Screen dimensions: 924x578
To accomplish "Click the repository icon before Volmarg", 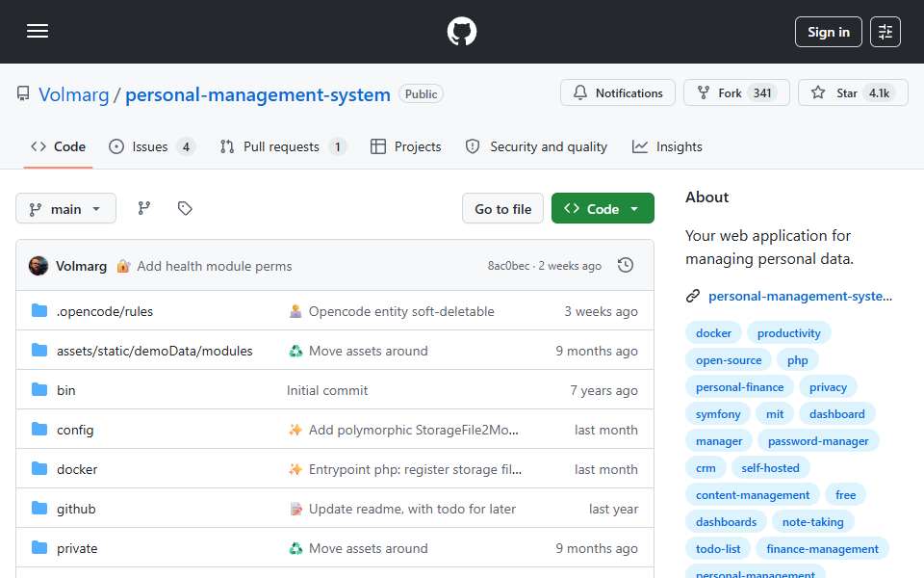I will [23, 93].
